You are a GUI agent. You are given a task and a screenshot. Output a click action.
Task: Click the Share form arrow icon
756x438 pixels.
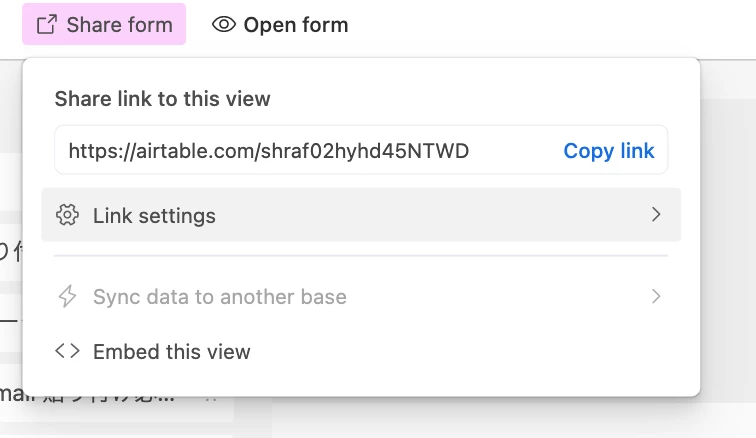[x=46, y=25]
